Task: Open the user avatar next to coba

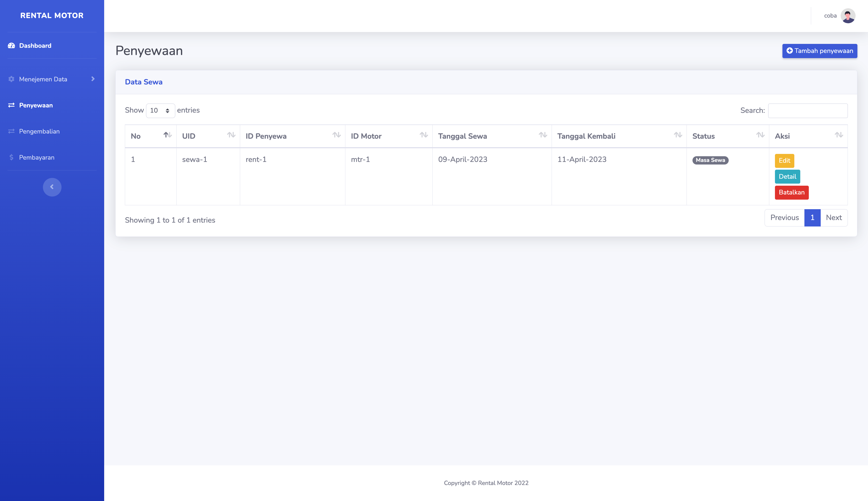Action: [848, 15]
